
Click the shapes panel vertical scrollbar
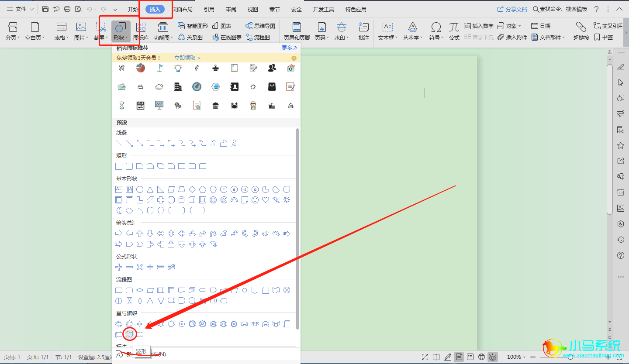pyautogui.click(x=297, y=229)
